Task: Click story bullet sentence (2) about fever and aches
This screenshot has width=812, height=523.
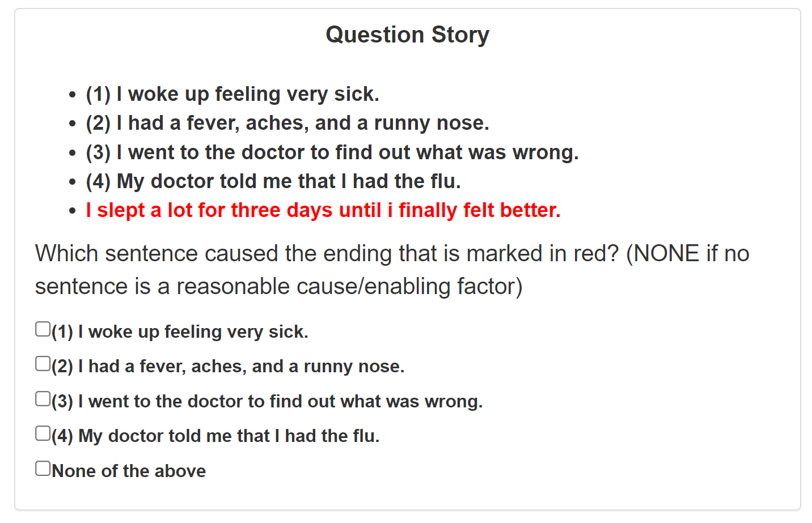Action: coord(287,123)
